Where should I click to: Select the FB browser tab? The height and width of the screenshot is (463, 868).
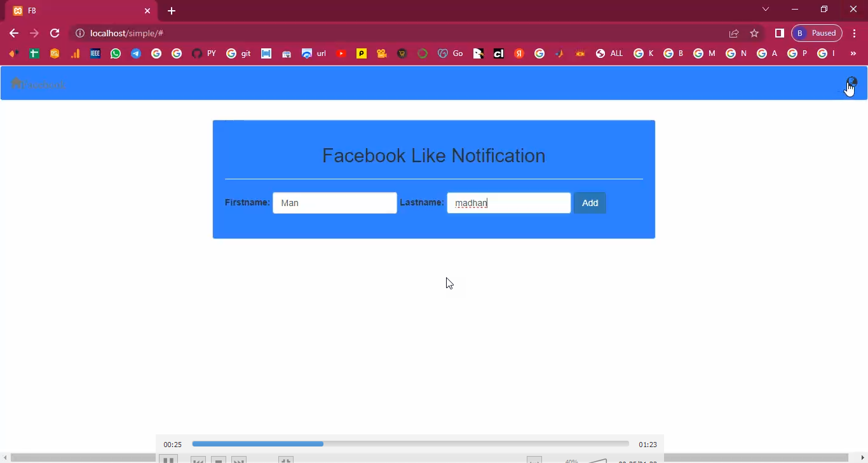pos(81,11)
